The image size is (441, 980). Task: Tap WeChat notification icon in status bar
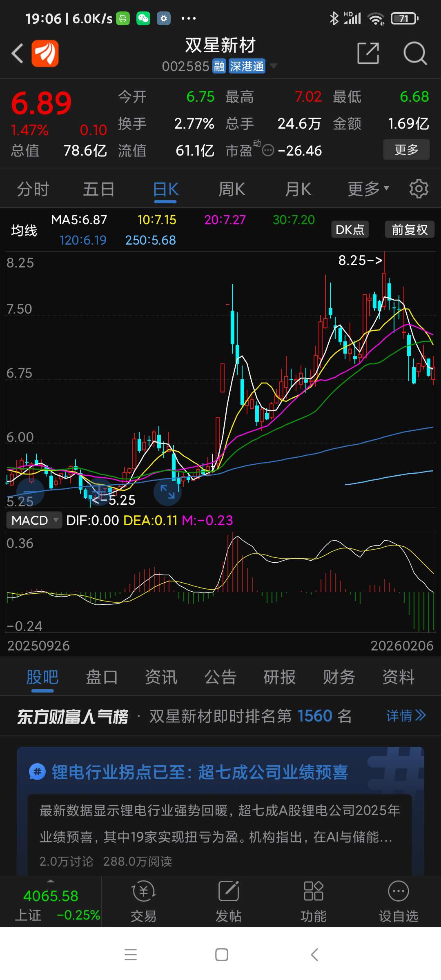click(x=143, y=18)
